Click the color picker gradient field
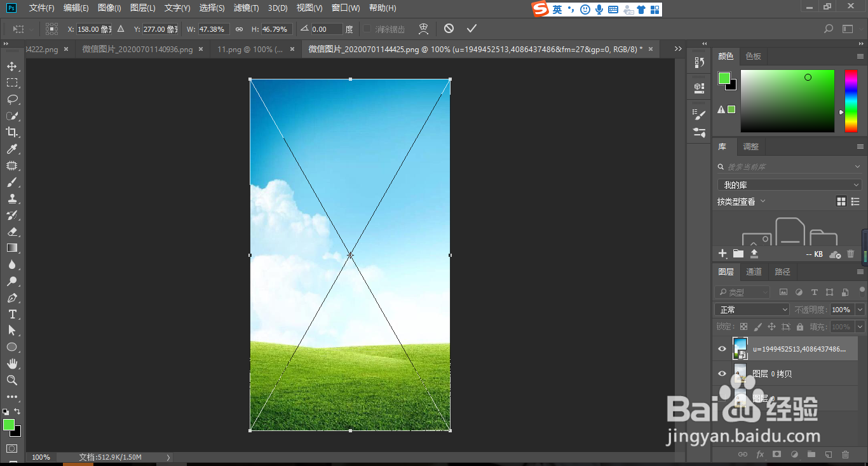This screenshot has width=868, height=466. [787, 101]
